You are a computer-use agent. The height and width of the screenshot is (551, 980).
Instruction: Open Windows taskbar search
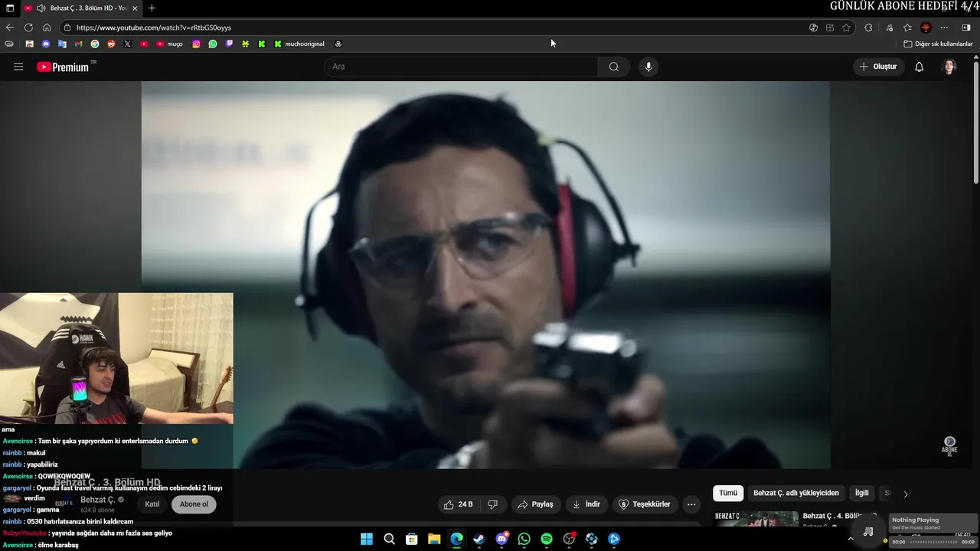coord(389,539)
